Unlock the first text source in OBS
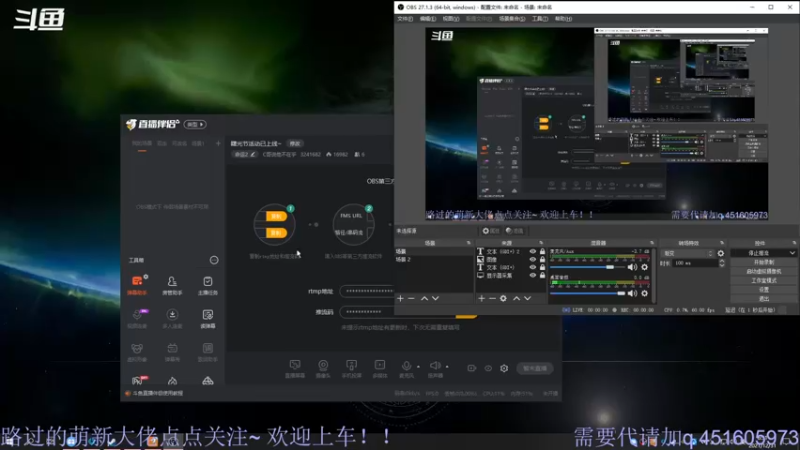Screen dimensions: 800x450 click(x=542, y=252)
